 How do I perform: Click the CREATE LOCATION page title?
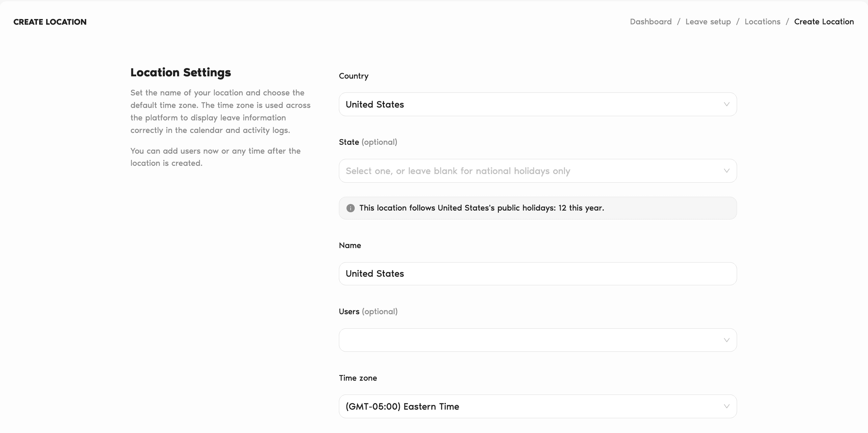(50, 22)
